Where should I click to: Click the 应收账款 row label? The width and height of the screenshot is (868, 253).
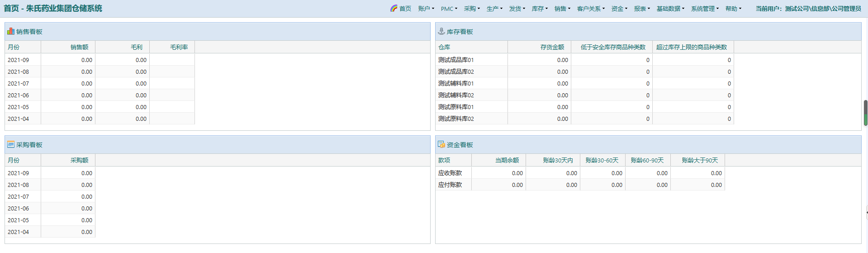click(450, 173)
